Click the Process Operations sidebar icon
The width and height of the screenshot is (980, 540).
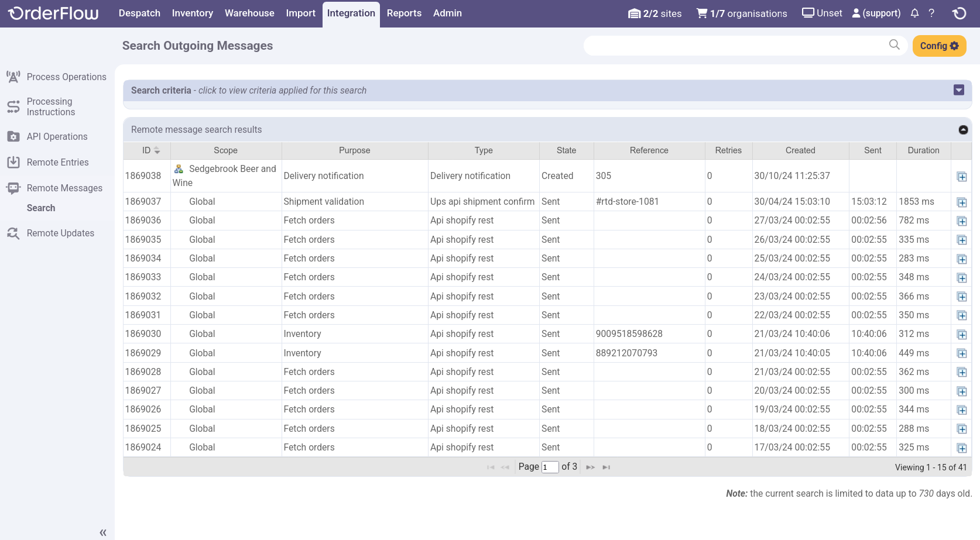(13, 77)
